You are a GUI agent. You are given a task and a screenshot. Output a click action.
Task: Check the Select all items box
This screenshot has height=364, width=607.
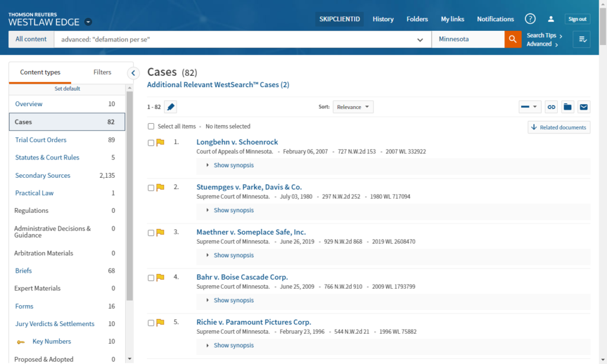pos(151,126)
